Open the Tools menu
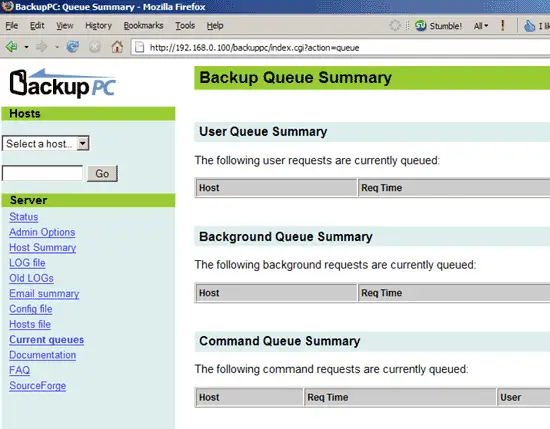Viewport: 550px width, 429px height. 185,26
